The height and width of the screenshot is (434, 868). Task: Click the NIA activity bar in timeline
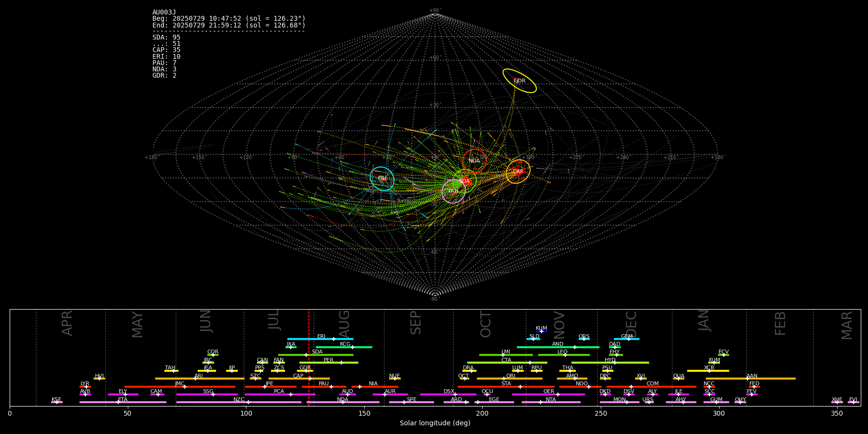pos(375,387)
